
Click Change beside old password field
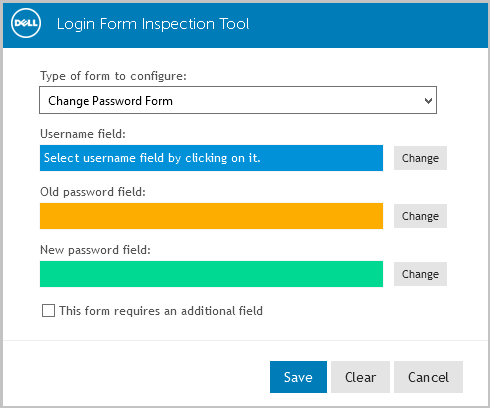point(420,216)
